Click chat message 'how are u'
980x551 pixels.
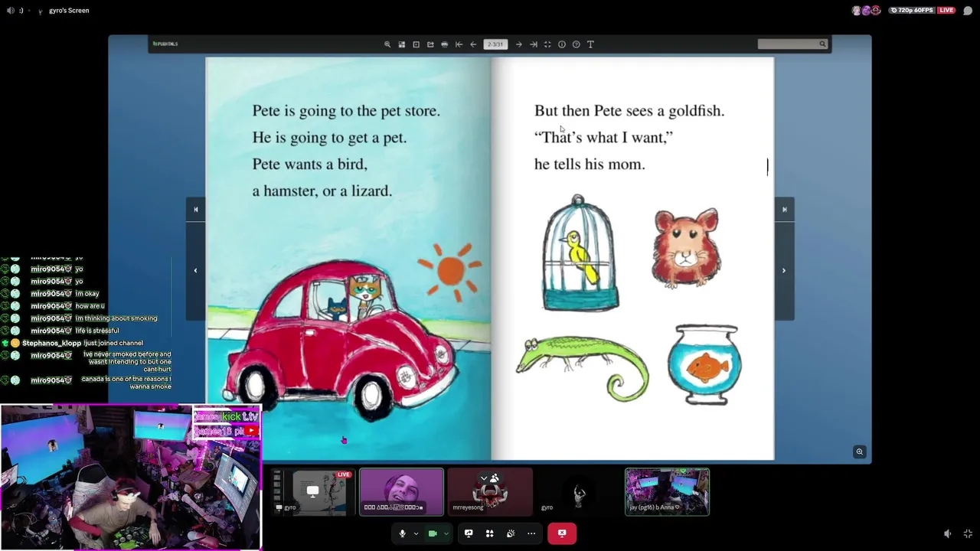[x=90, y=306]
